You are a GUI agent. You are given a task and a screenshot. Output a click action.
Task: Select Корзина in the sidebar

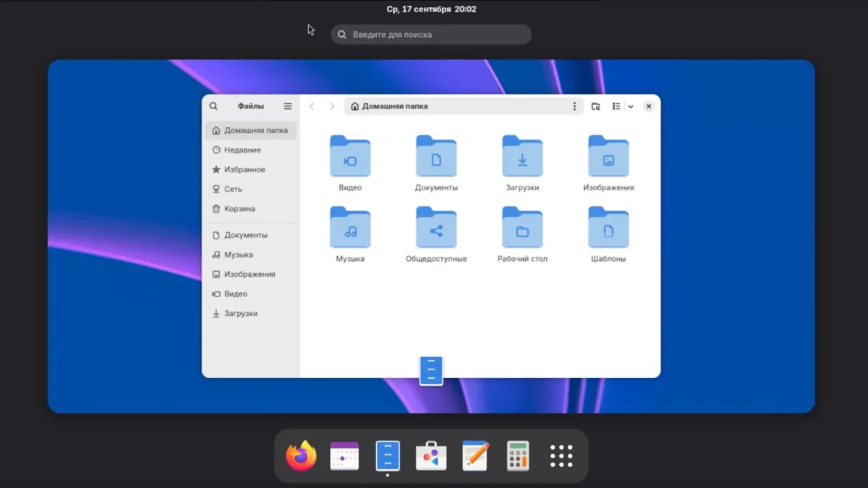(239, 209)
